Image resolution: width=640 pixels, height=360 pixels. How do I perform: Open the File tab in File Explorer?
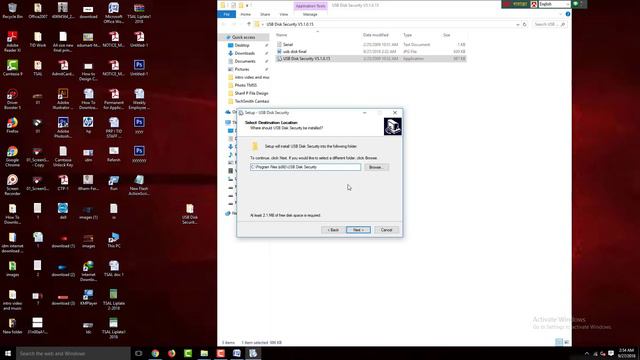click(227, 14)
